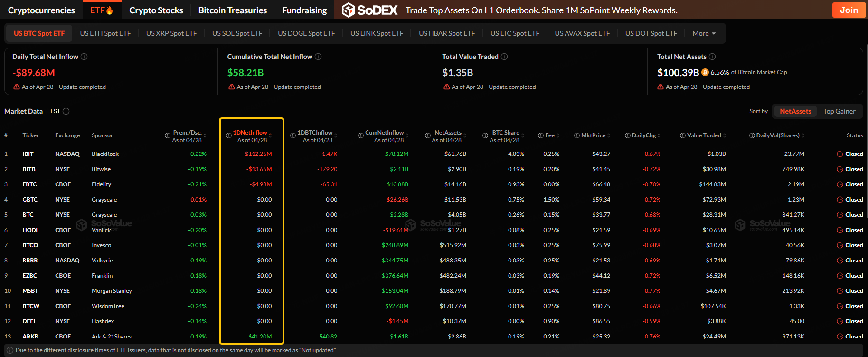This screenshot has width=868, height=357.
Task: Switch sorting to Top Gainer
Action: click(x=839, y=111)
